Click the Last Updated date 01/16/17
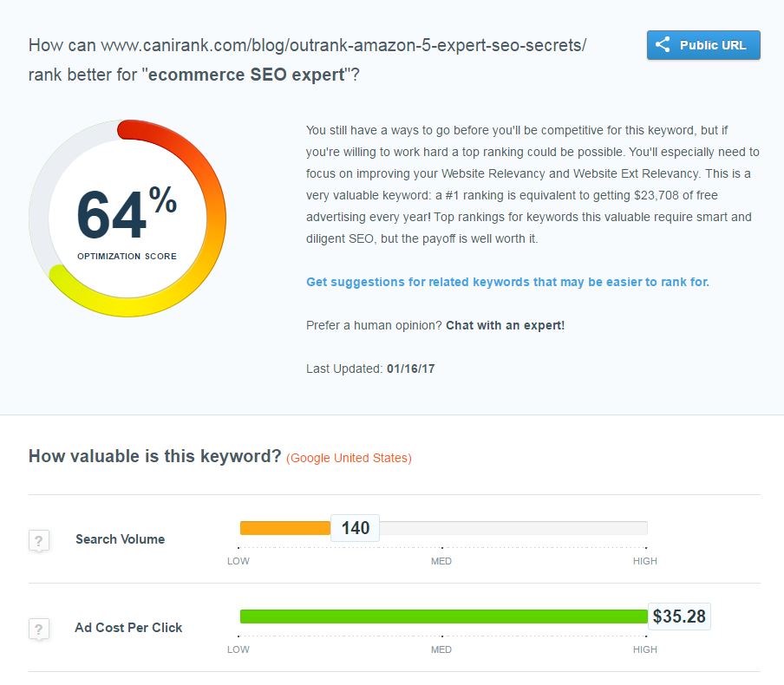The image size is (784, 685). click(x=410, y=369)
